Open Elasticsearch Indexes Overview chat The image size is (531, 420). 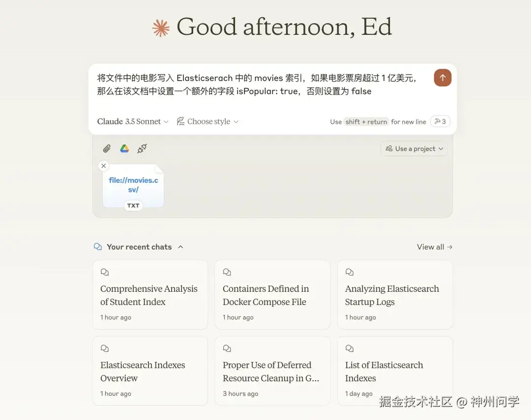pos(150,371)
